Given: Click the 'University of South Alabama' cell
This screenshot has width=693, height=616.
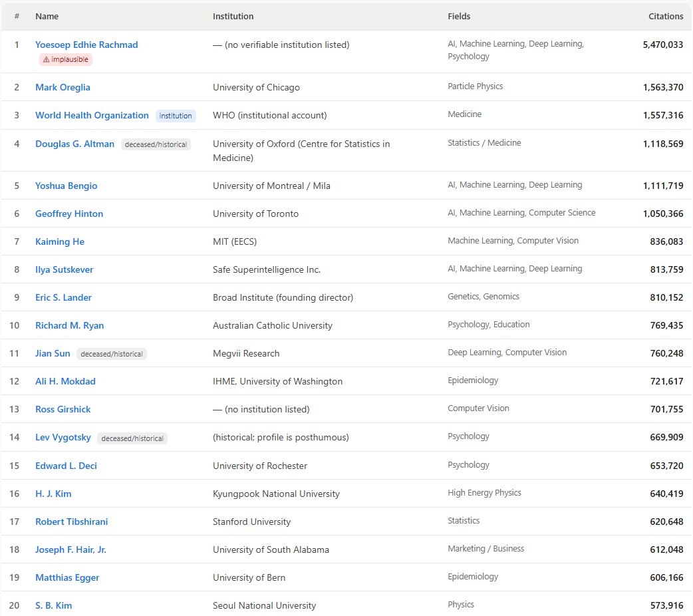Looking at the screenshot, I should 271,549.
